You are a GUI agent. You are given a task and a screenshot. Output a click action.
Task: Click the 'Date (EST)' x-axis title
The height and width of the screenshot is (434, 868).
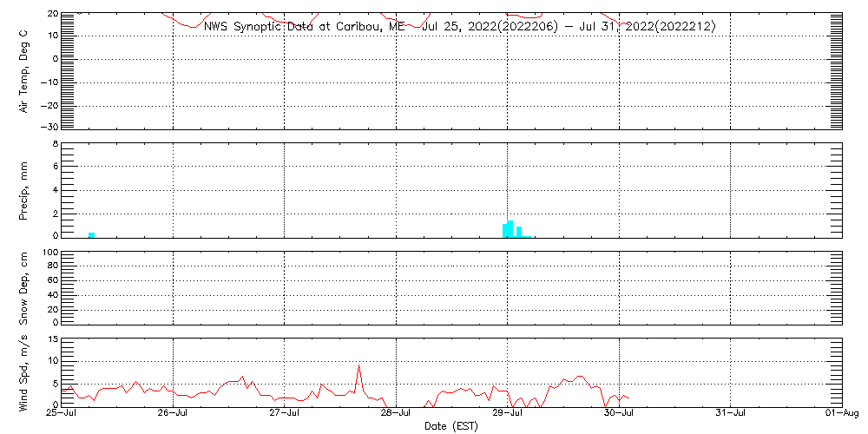(x=451, y=426)
